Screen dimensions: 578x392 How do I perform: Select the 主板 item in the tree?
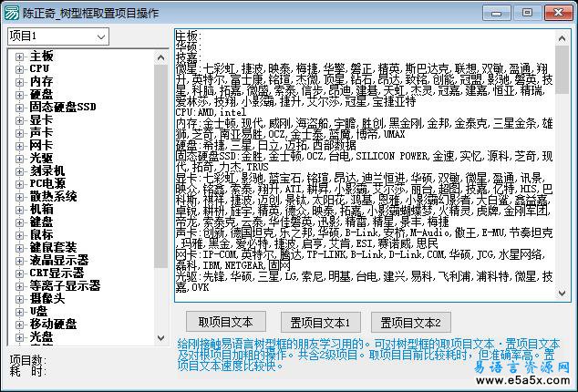tap(41, 56)
